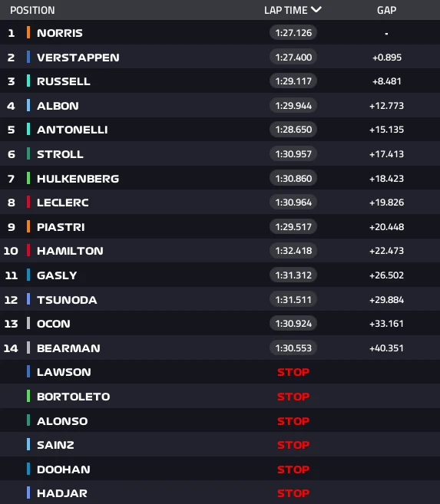Click Antonelli's 1:28.650 lap time badge
440x504 pixels.
tap(293, 130)
